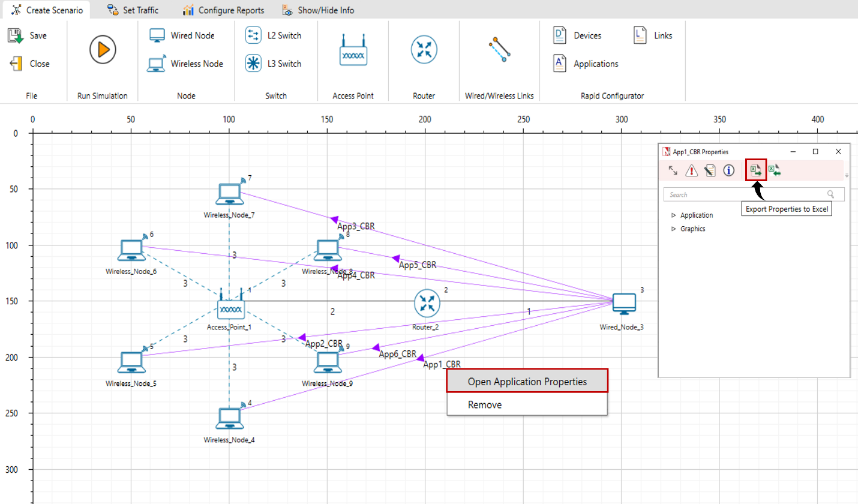Pick the L3 Switch device tool

pyautogui.click(x=274, y=64)
